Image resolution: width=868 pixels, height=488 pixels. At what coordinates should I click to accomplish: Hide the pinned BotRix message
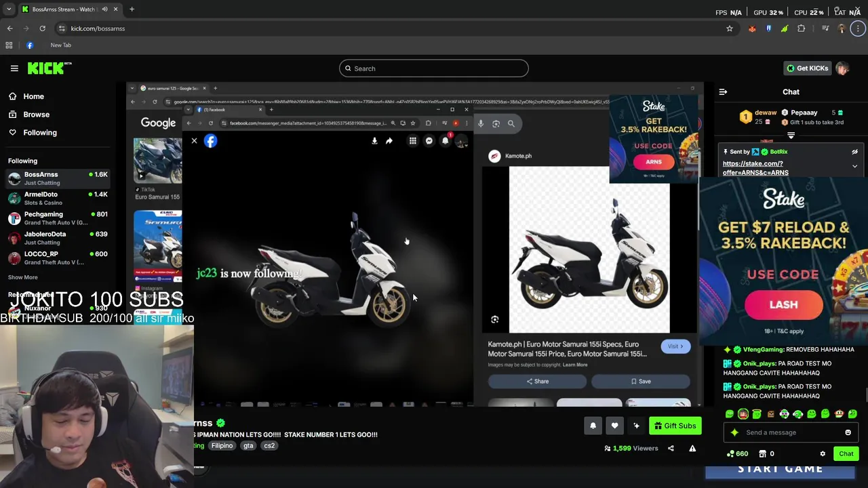pyautogui.click(x=855, y=152)
